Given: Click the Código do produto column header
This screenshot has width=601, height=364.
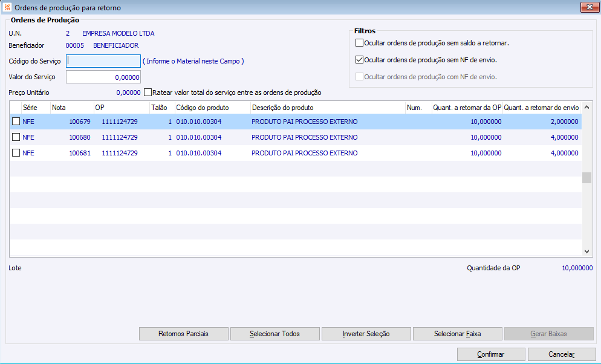Looking at the screenshot, I should pyautogui.click(x=212, y=108).
